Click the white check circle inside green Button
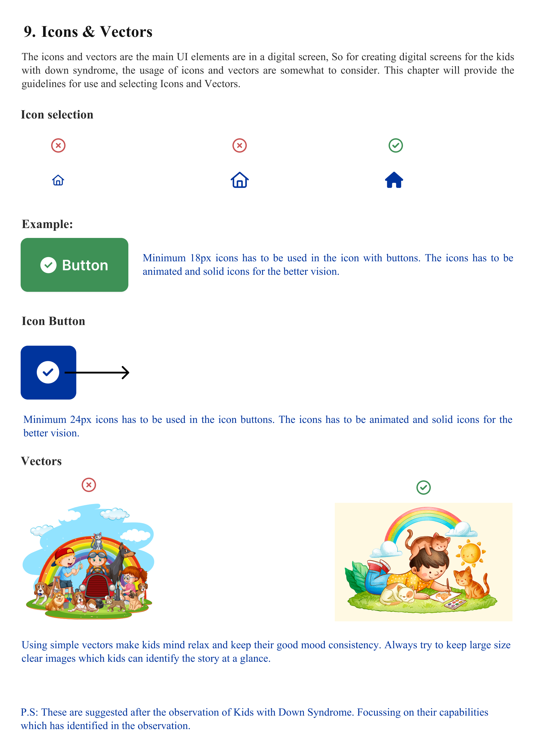 pos(48,265)
